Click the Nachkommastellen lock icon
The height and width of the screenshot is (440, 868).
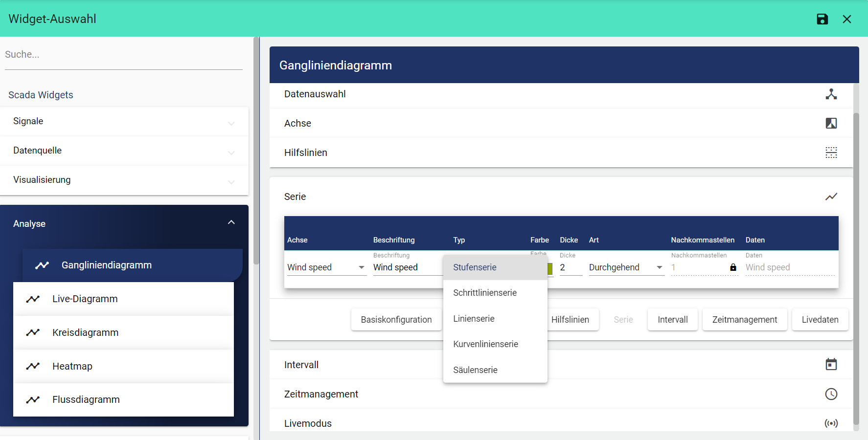coord(733,267)
